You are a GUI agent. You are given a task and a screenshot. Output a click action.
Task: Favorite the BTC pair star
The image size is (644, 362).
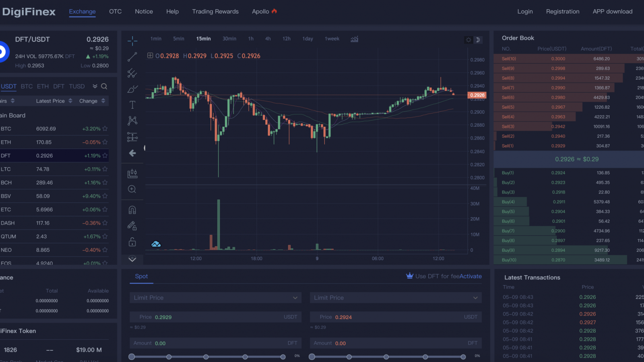(105, 129)
